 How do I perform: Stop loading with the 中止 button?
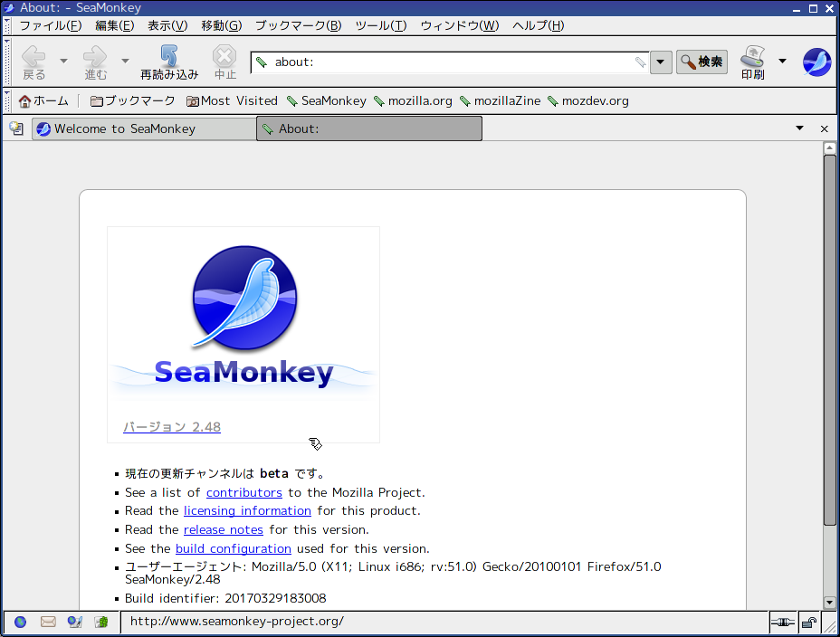click(224, 62)
